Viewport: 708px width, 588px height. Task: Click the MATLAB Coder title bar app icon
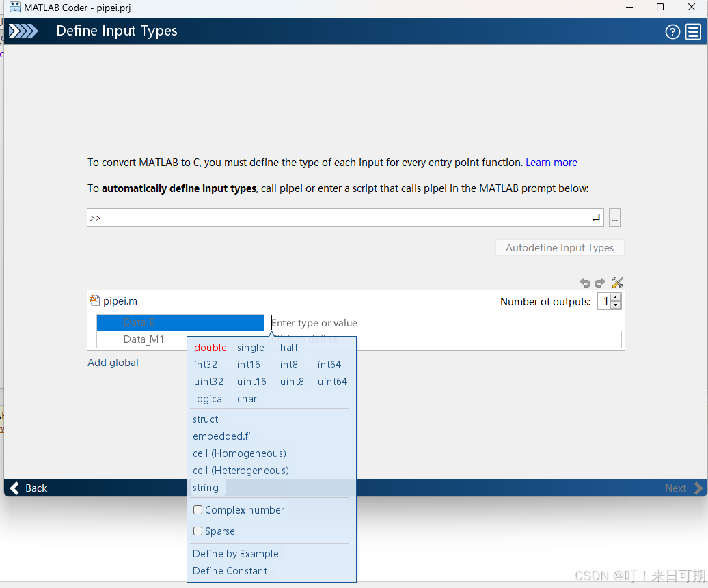point(15,8)
